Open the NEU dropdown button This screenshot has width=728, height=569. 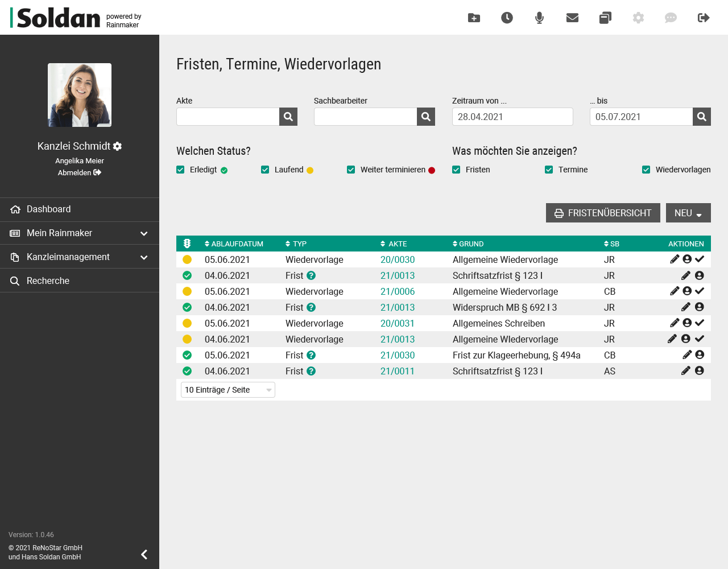[x=688, y=213]
